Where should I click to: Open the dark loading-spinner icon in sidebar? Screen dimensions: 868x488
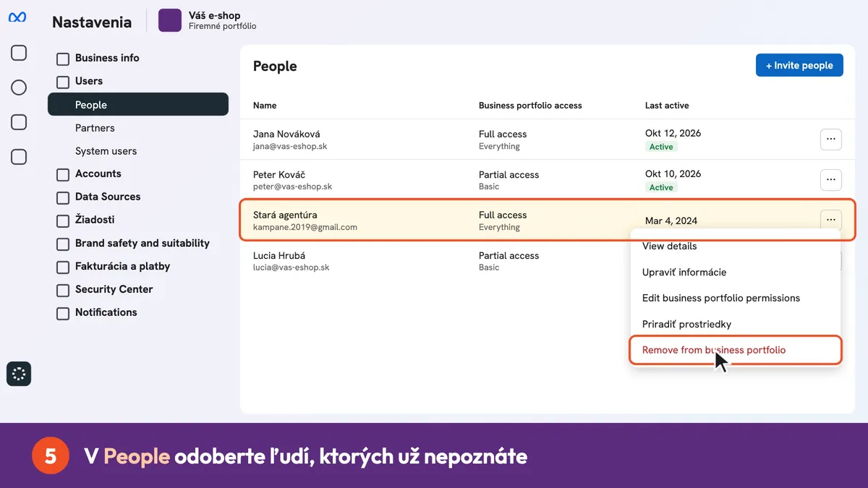tap(19, 374)
